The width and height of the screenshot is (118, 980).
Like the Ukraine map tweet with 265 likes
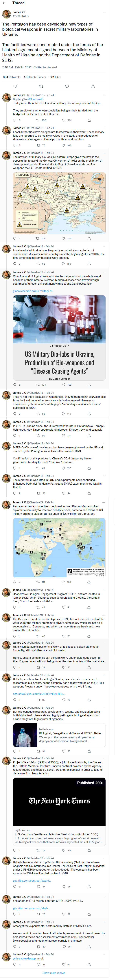pyautogui.click(x=63, y=239)
